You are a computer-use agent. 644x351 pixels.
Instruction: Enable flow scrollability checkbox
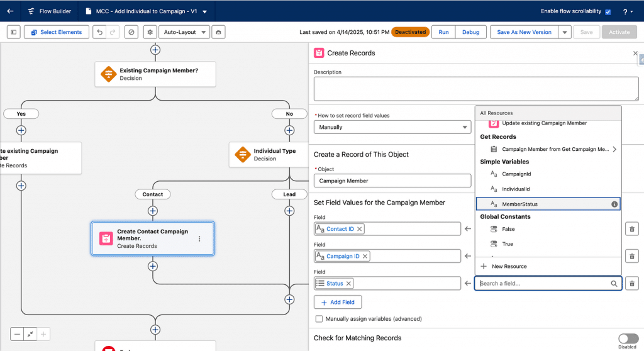pyautogui.click(x=608, y=12)
